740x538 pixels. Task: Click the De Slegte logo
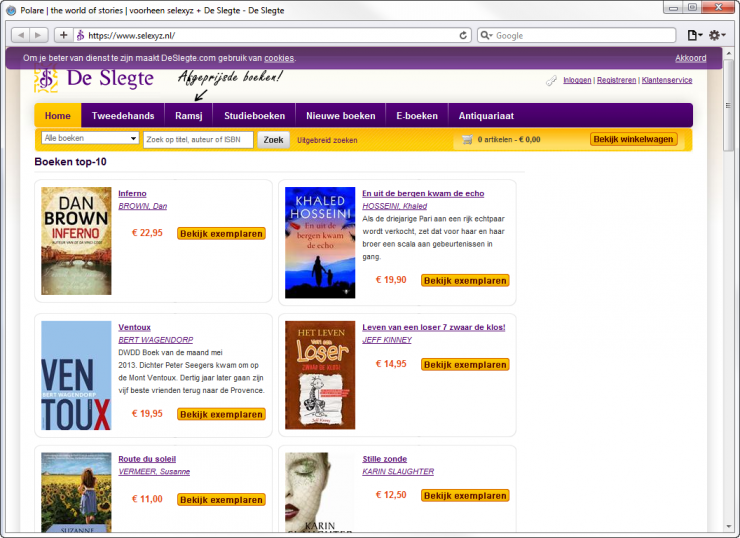point(94,79)
